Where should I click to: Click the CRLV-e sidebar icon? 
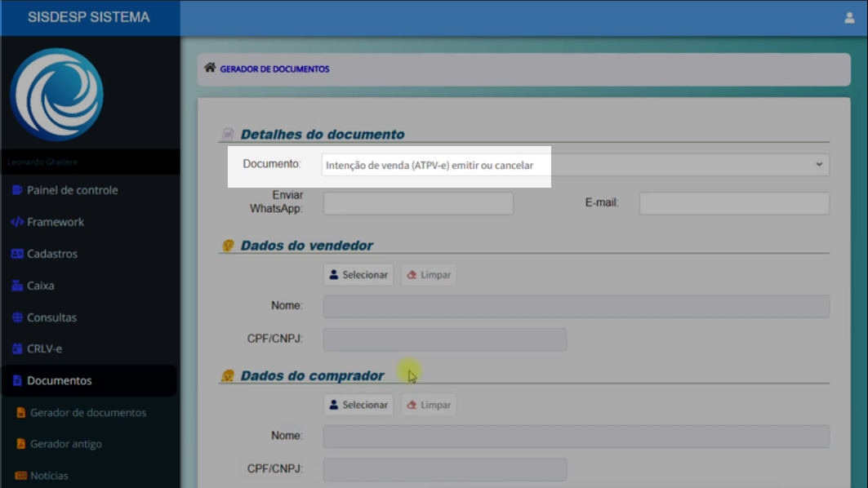coord(17,349)
